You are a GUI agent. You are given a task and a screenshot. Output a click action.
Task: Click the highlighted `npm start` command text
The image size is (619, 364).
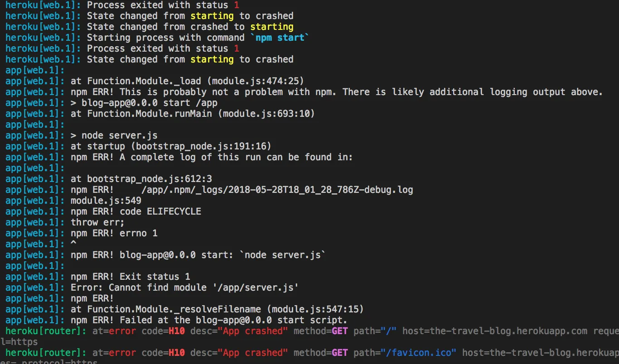tap(279, 38)
